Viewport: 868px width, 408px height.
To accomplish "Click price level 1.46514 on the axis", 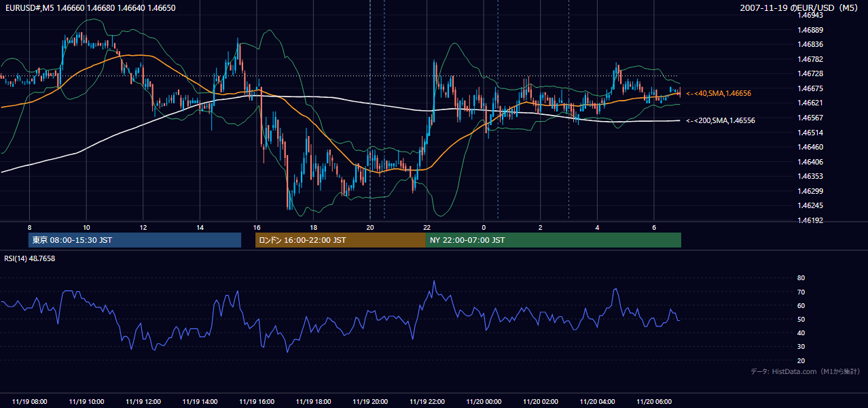I will [x=810, y=133].
